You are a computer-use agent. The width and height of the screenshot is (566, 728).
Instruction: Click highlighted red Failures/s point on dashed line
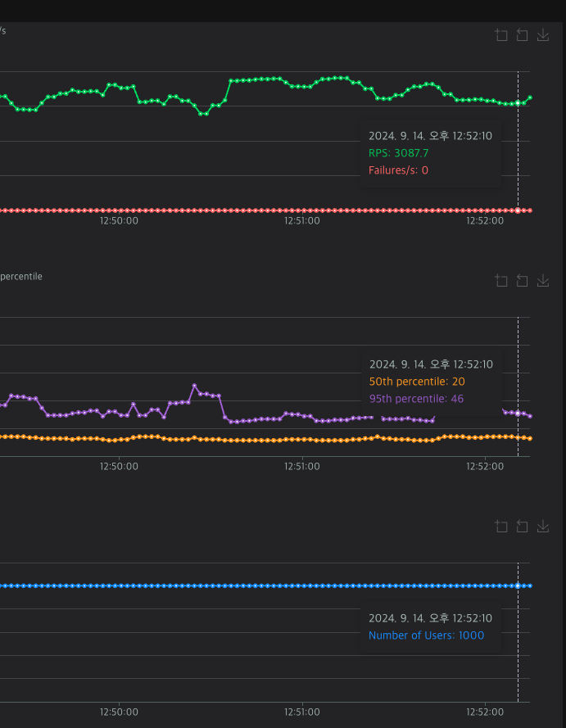(518, 210)
